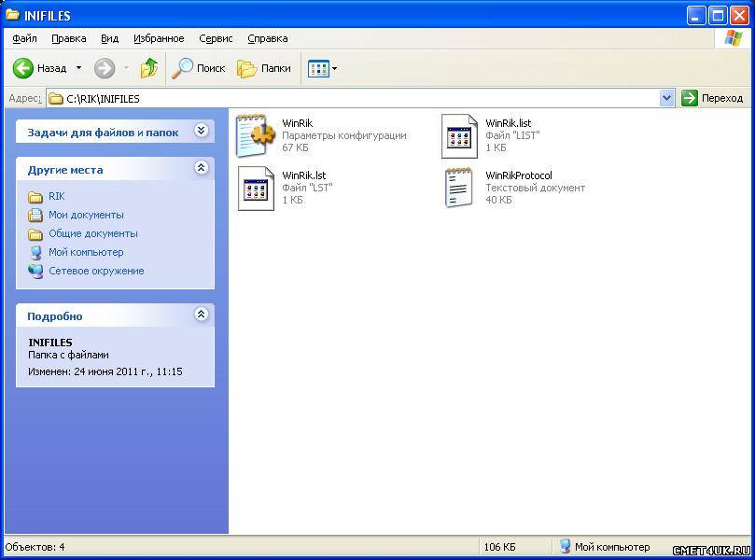Expand the file and folder tasks panel

pyautogui.click(x=202, y=130)
